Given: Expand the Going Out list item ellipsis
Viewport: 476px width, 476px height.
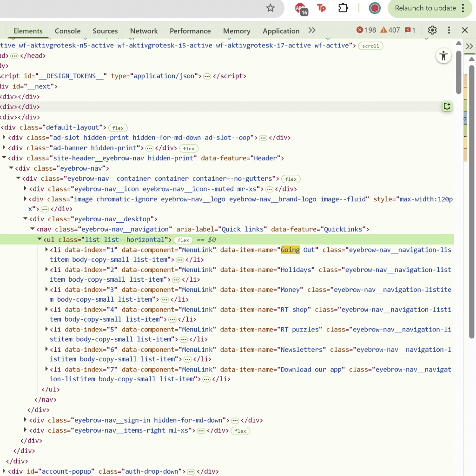Looking at the screenshot, I should tap(180, 260).
